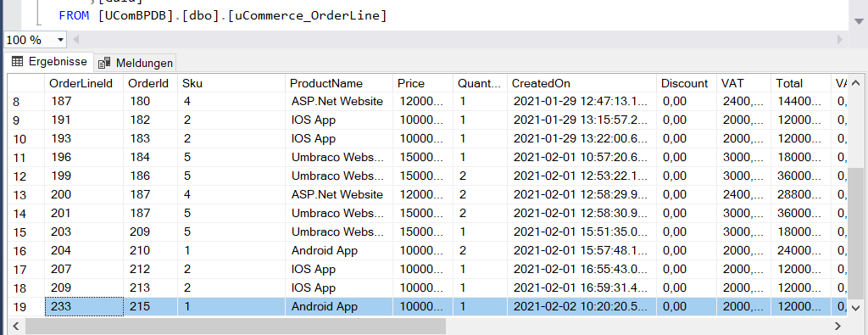Click OrderLineId cell 204
Image resolution: width=868 pixels, height=335 pixels.
click(x=84, y=251)
